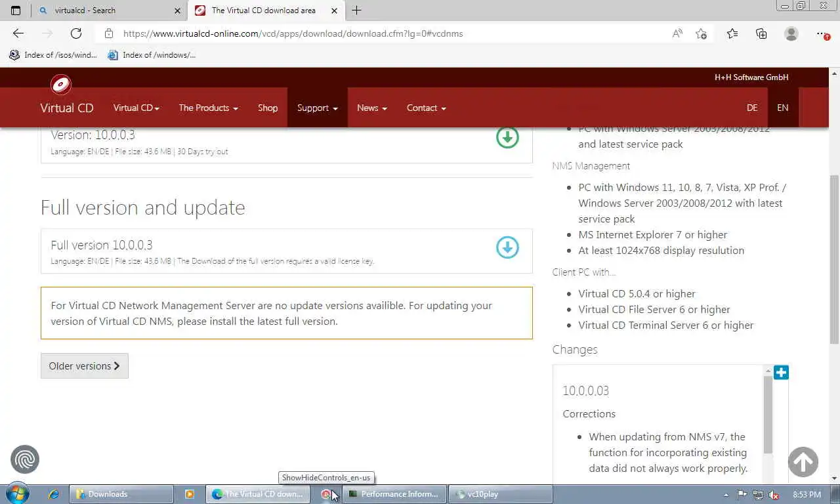The image size is (840, 504).
Task: Go back to the previous page
Action: tap(18, 33)
